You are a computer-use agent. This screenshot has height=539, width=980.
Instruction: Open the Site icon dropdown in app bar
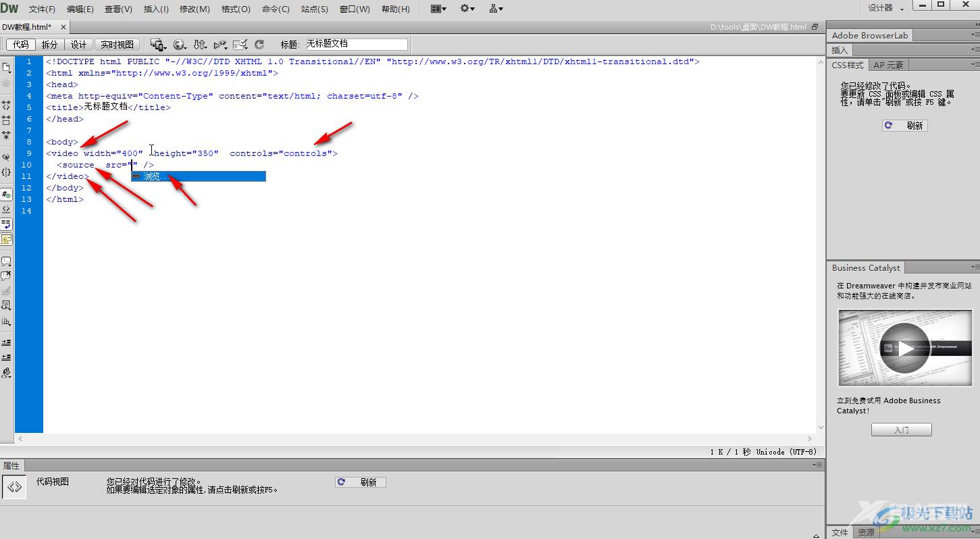click(x=496, y=9)
